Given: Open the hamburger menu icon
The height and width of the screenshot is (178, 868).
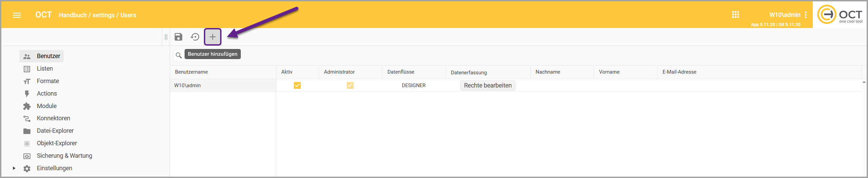Looking at the screenshot, I should pyautogui.click(x=17, y=15).
